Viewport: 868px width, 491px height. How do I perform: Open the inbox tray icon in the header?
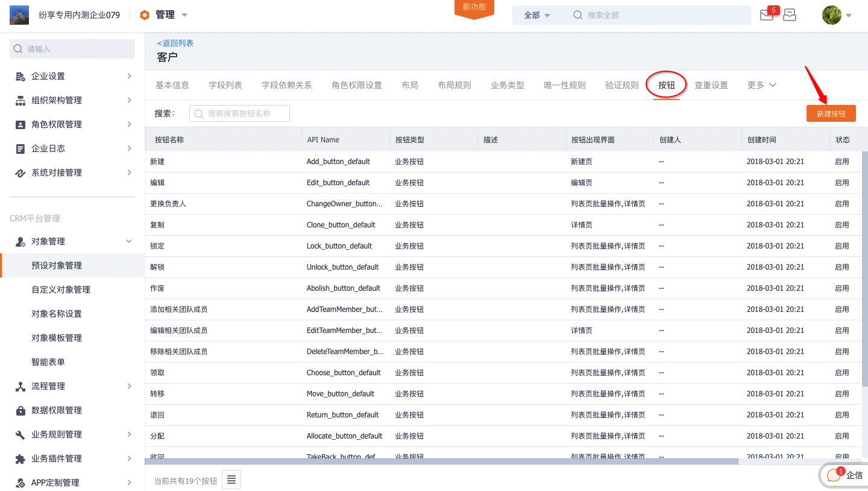pos(790,15)
